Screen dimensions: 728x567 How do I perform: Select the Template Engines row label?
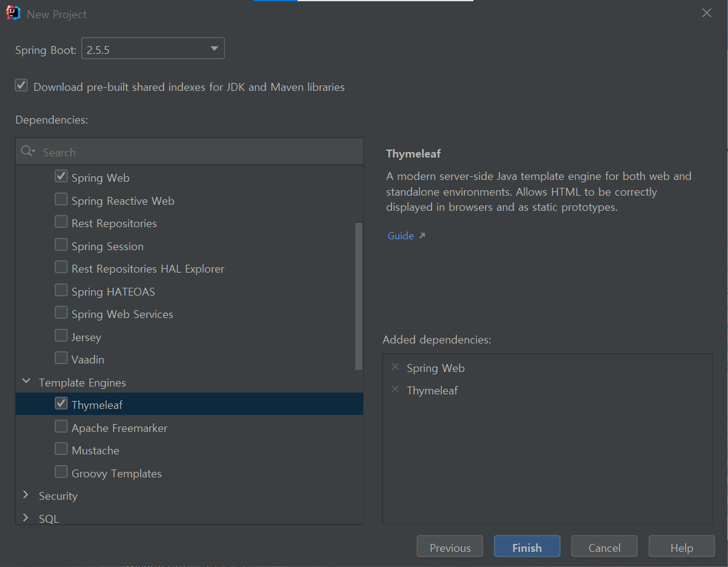[x=82, y=383]
